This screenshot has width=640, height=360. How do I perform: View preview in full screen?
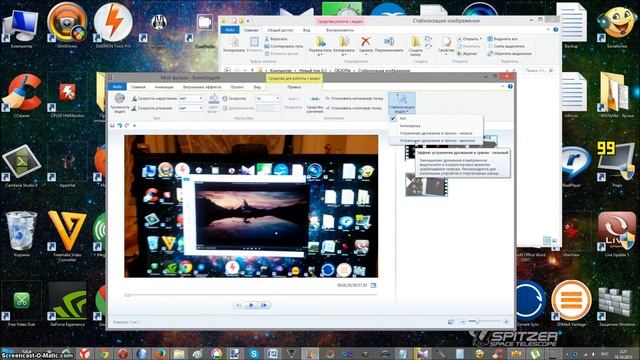[x=373, y=285]
